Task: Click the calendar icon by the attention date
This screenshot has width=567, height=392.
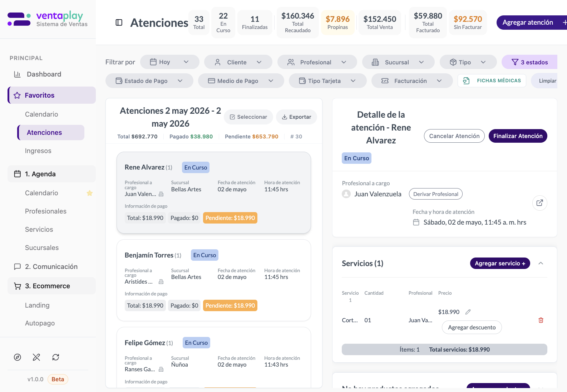Action: [x=416, y=222]
